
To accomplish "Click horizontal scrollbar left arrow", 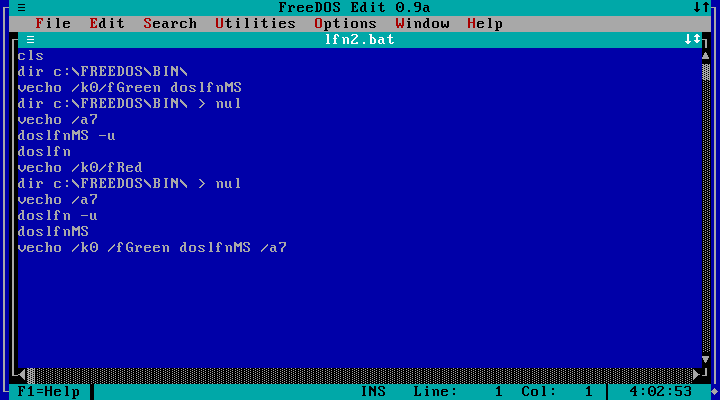I will click(22, 375).
